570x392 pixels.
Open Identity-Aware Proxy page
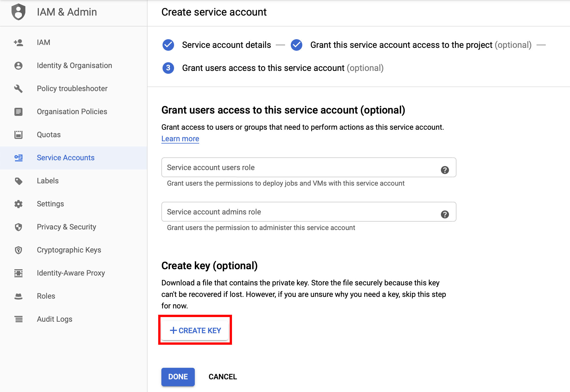(x=71, y=273)
